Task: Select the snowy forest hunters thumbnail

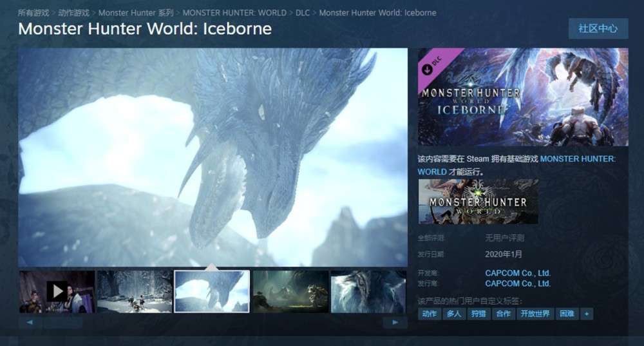Action: (135, 291)
